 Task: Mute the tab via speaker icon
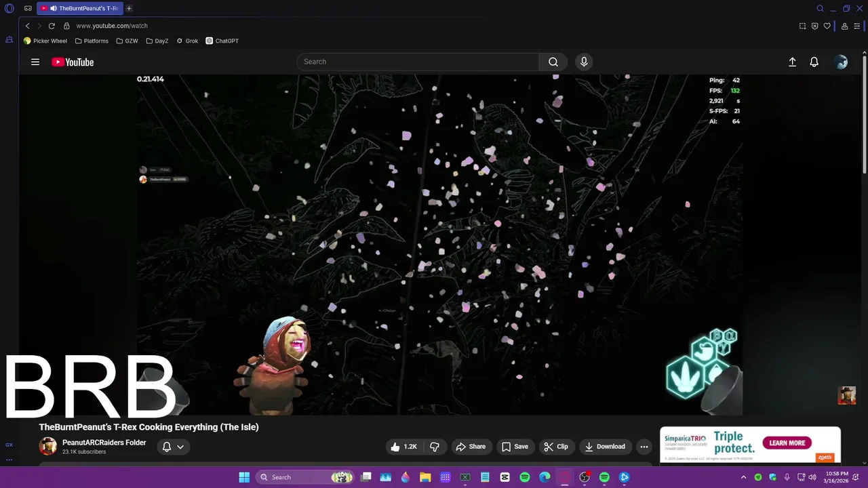54,9
